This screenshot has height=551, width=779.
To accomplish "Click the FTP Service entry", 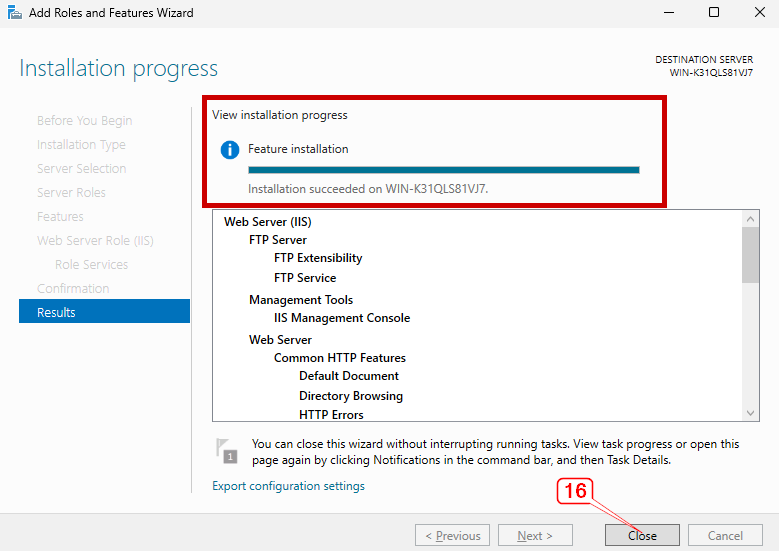I will pyautogui.click(x=305, y=278).
